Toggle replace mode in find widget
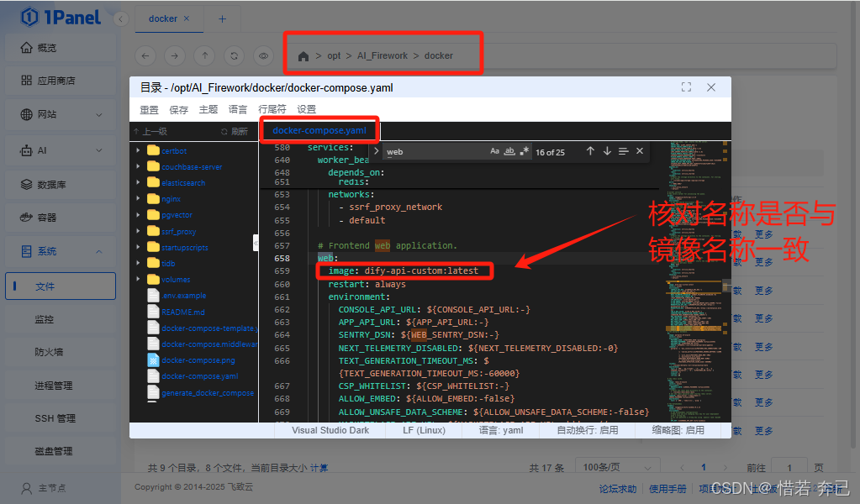 [x=377, y=151]
